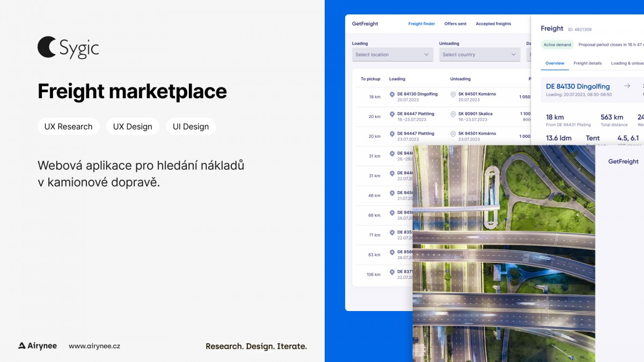Expand the chevron on the Select location field
Viewport: 644px width, 362px height.
point(427,54)
